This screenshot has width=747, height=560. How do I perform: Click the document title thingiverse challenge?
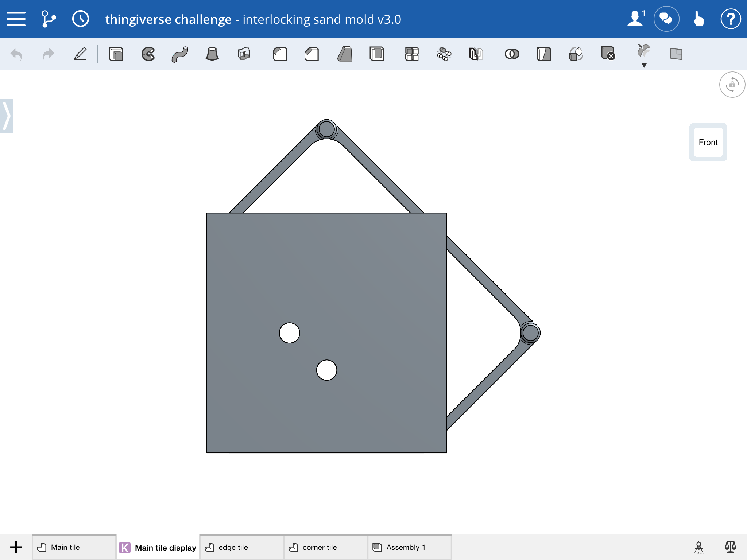coord(168,19)
